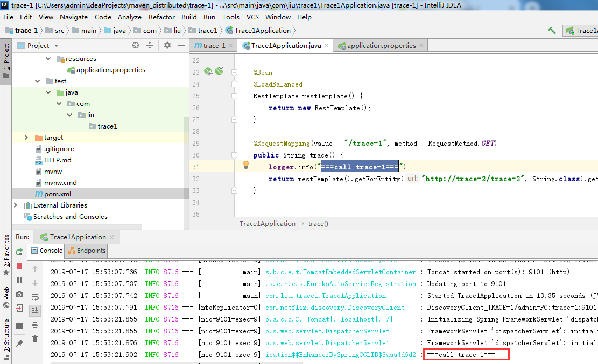This screenshot has height=364, width=598.
Task: Stop the running application with the red square
Action: (x=19, y=266)
